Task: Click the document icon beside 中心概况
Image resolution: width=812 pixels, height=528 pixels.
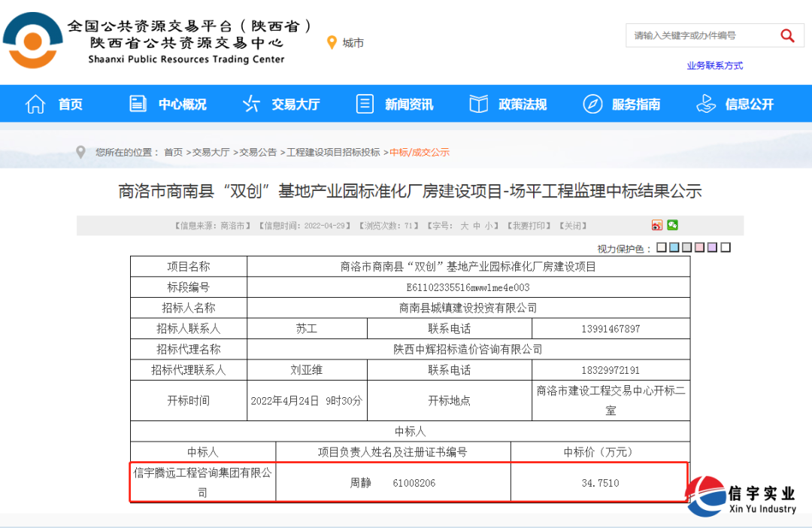Action: pyautogui.click(x=138, y=104)
